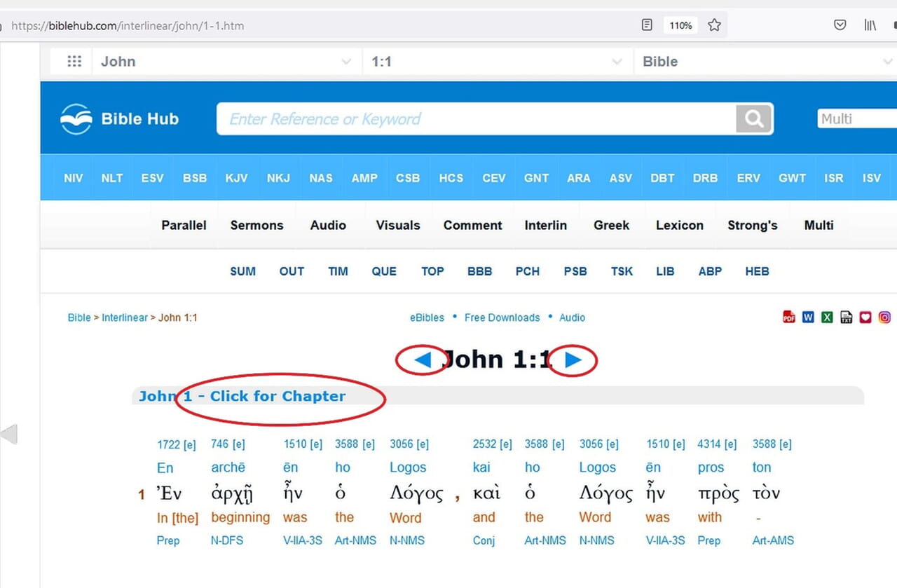Open the Visuals menu item
This screenshot has height=588, width=897.
click(x=398, y=225)
